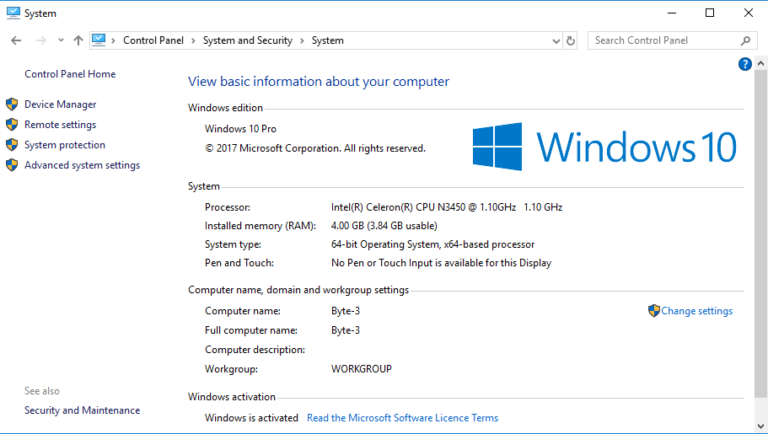
Task: Click the System window title icon
Action: tap(13, 13)
